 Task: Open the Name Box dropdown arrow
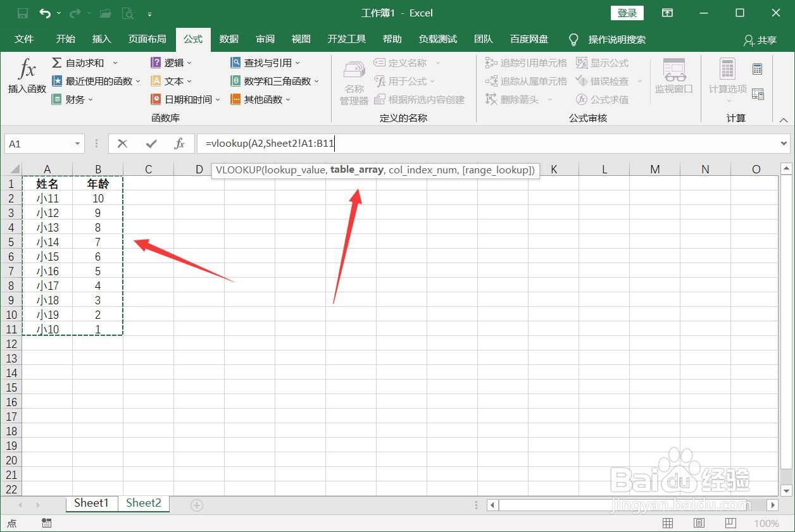pyautogui.click(x=78, y=144)
